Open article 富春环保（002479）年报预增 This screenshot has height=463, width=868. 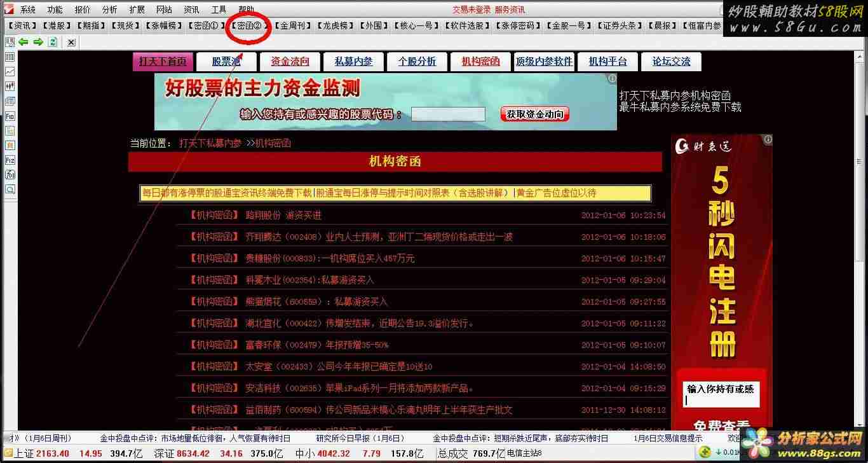click(x=316, y=345)
